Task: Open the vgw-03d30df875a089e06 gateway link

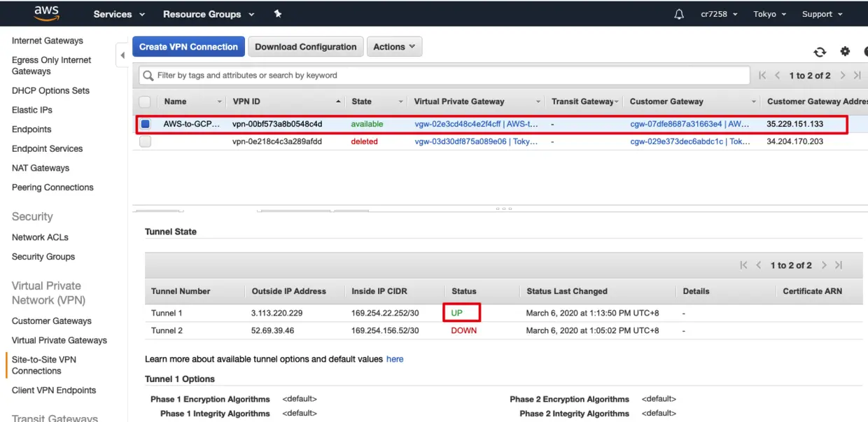Action: (477, 141)
